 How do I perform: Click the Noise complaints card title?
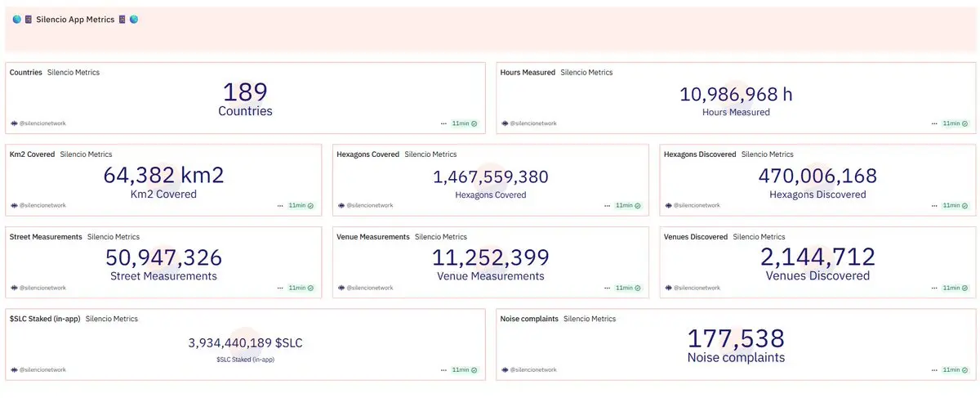[x=529, y=319]
